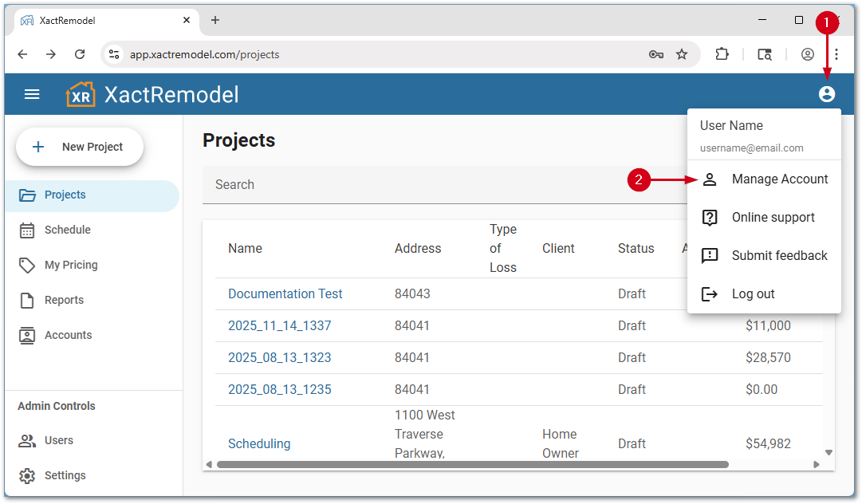
Task: Go to My Pricing in sidebar
Action: [x=70, y=265]
